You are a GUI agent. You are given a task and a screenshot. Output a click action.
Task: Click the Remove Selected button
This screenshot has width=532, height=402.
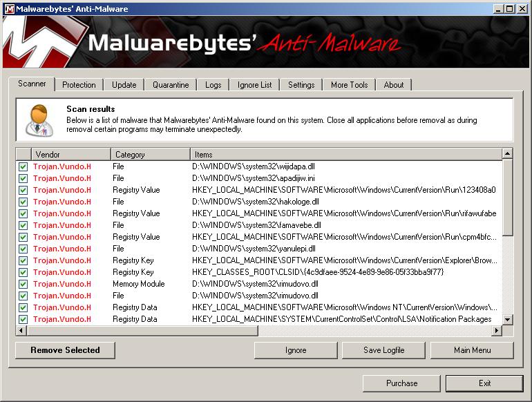coord(65,350)
